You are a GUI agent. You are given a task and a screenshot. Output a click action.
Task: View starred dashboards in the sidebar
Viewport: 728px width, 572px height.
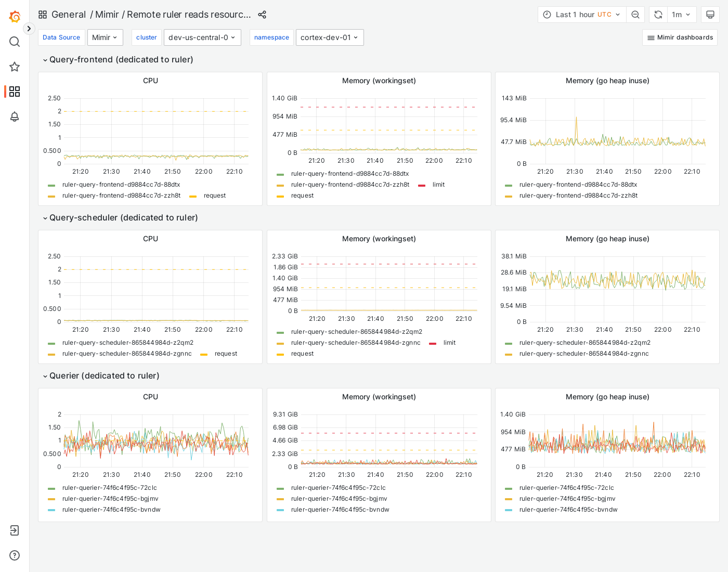(x=15, y=67)
